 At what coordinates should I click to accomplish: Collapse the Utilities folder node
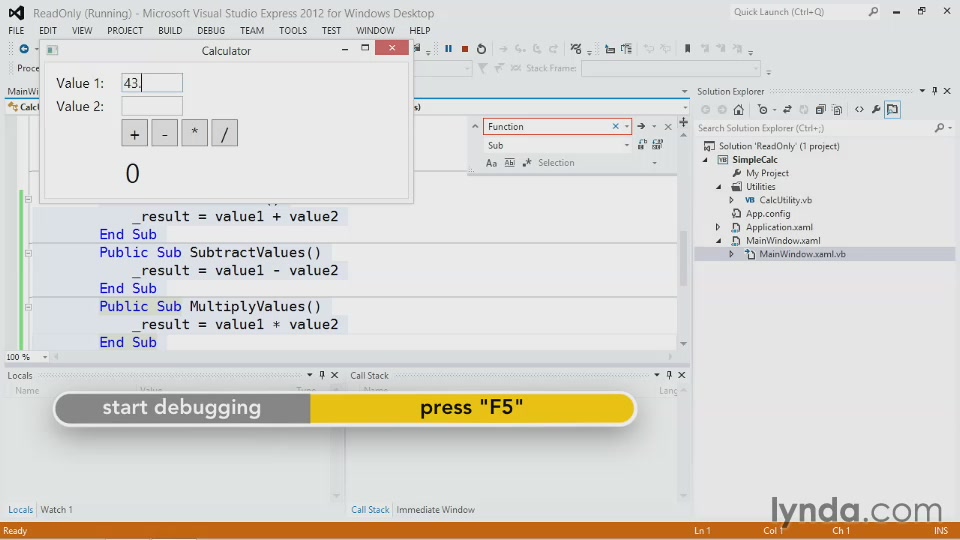[719, 187]
